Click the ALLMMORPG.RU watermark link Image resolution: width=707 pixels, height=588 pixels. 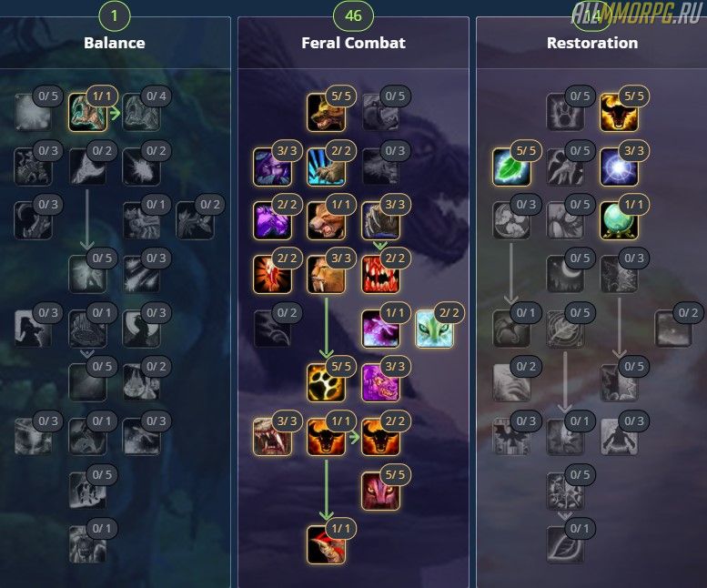click(x=637, y=13)
